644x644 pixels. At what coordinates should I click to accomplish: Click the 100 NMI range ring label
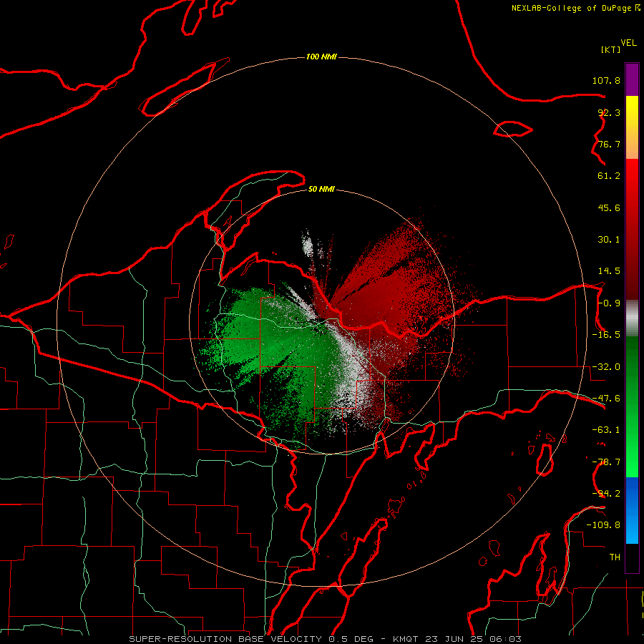[x=321, y=57]
